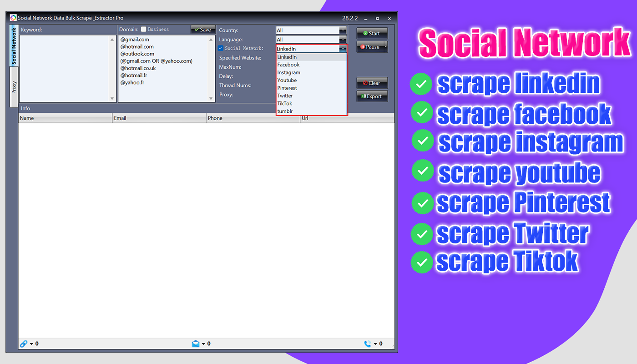Click the email list's vertical scrollbar down arrow
The width and height of the screenshot is (637, 364).
pyautogui.click(x=211, y=98)
